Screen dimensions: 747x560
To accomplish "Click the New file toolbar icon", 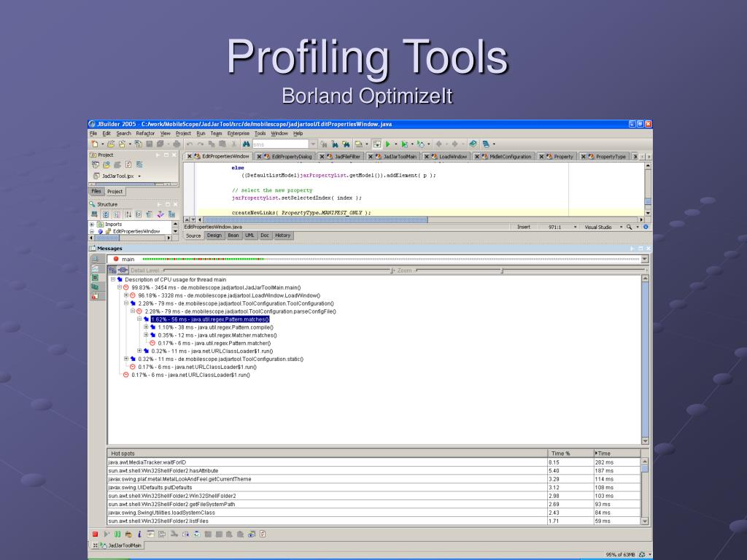I will [95, 144].
